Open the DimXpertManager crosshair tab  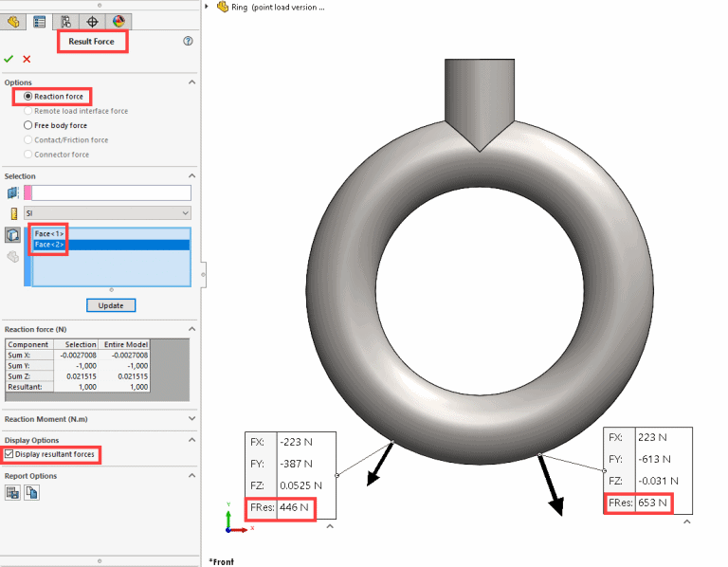point(92,21)
